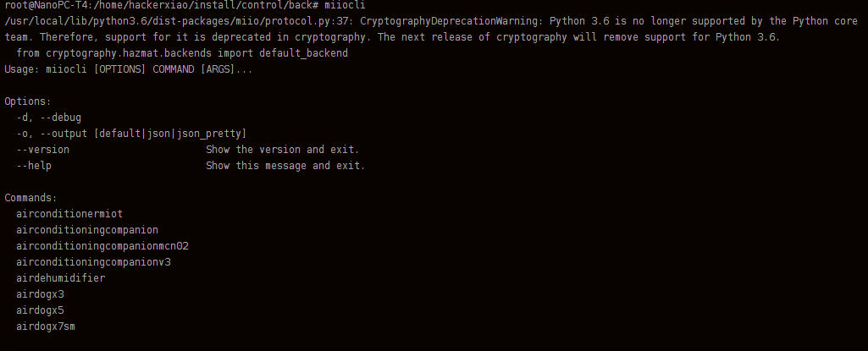This screenshot has height=351, width=868.
Task: Click the 'airconditionermiot' command
Action: pos(69,214)
